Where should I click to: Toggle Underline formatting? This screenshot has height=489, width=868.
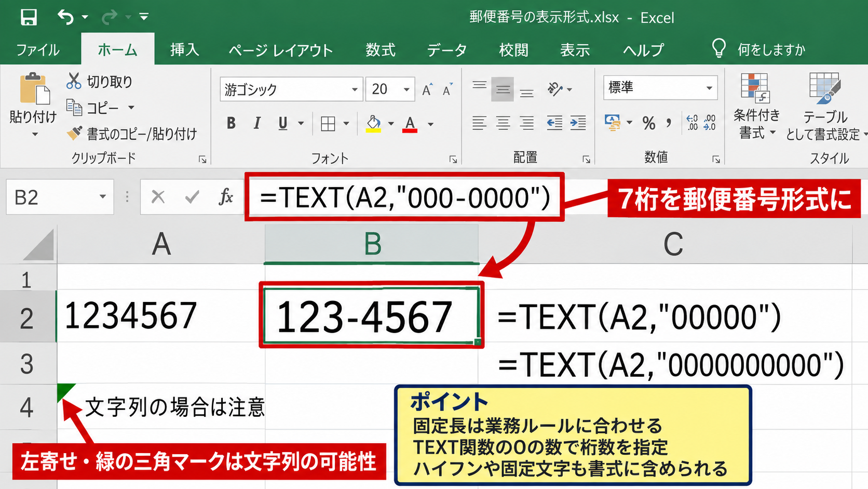click(x=283, y=123)
